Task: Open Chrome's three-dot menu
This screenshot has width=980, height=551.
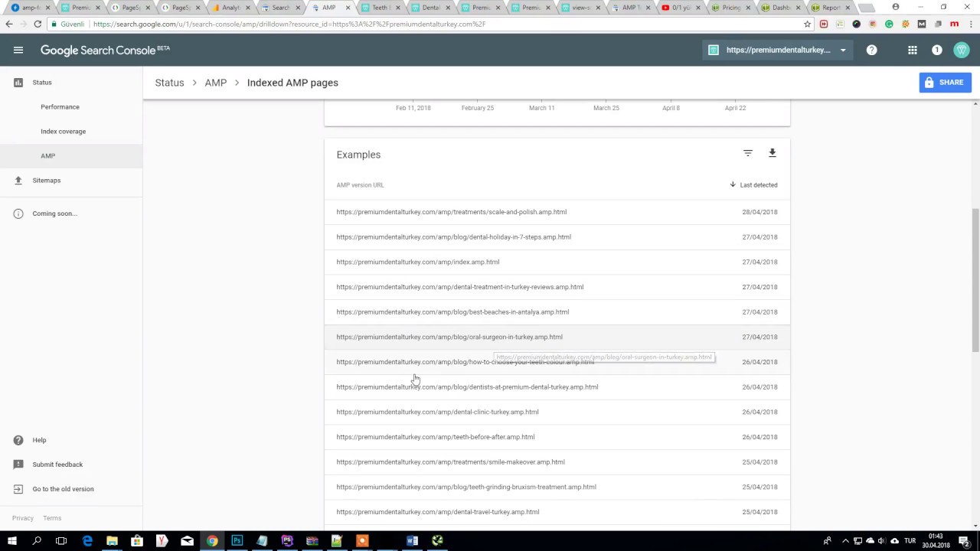Action: (969, 24)
